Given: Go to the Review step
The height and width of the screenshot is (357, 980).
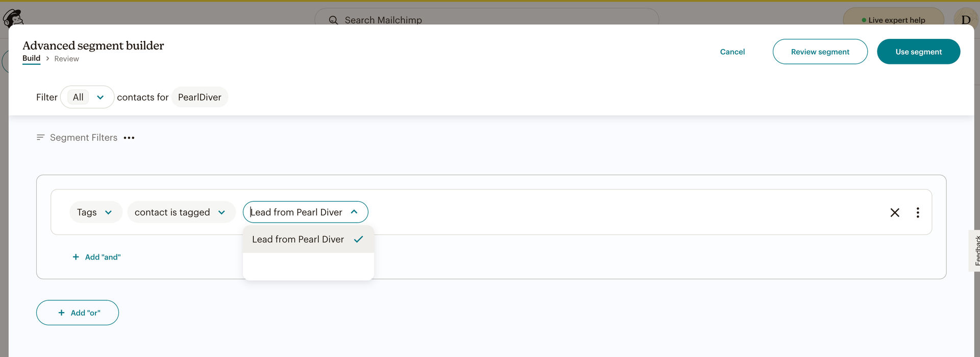Looking at the screenshot, I should (66, 59).
